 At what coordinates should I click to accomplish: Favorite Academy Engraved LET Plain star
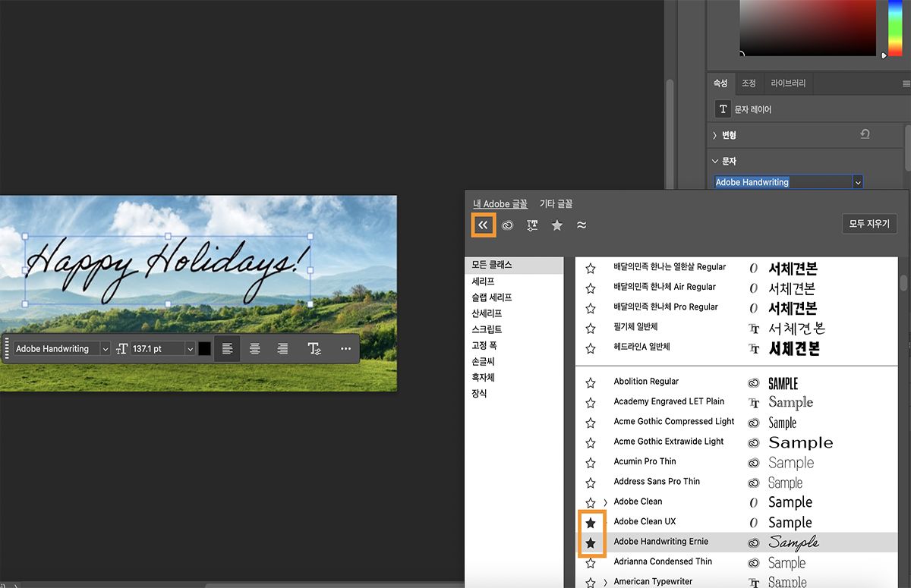tap(591, 403)
